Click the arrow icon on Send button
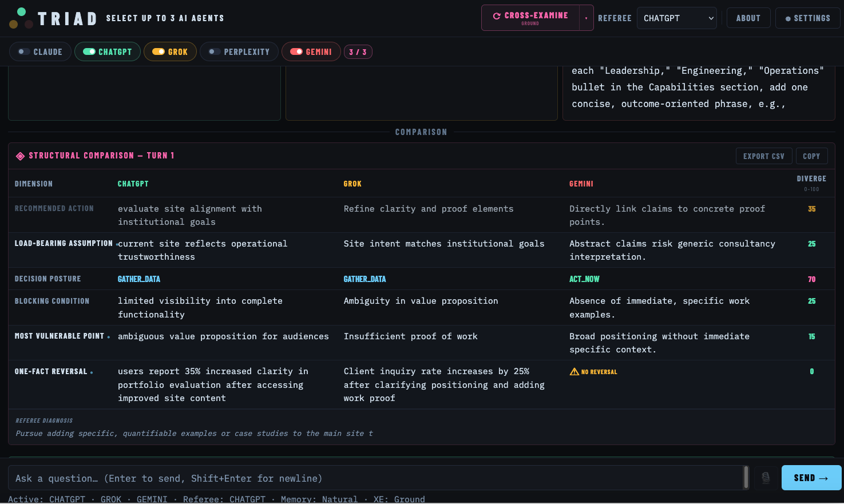844x504 pixels. pos(824,478)
